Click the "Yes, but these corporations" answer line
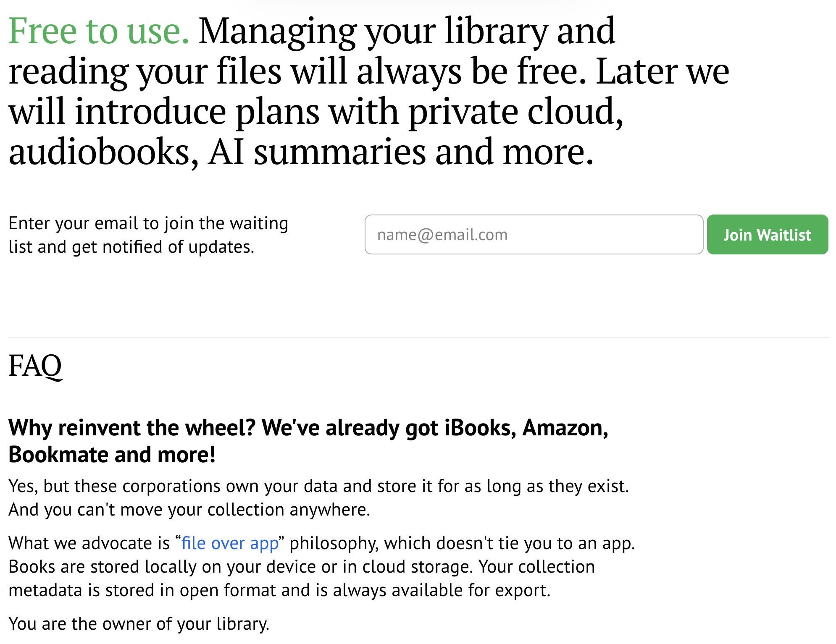Image resolution: width=836 pixels, height=644 pixels. click(x=318, y=486)
